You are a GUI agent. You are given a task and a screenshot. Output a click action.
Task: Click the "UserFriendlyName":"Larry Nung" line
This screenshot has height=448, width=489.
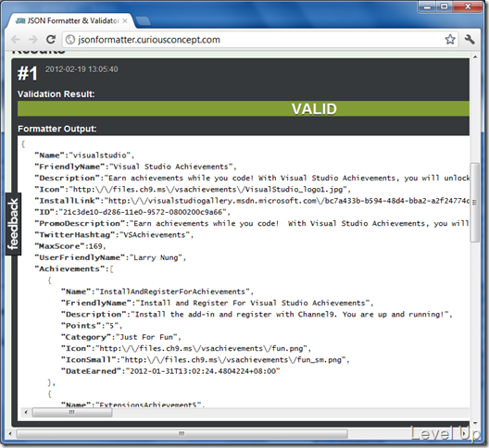point(110,258)
